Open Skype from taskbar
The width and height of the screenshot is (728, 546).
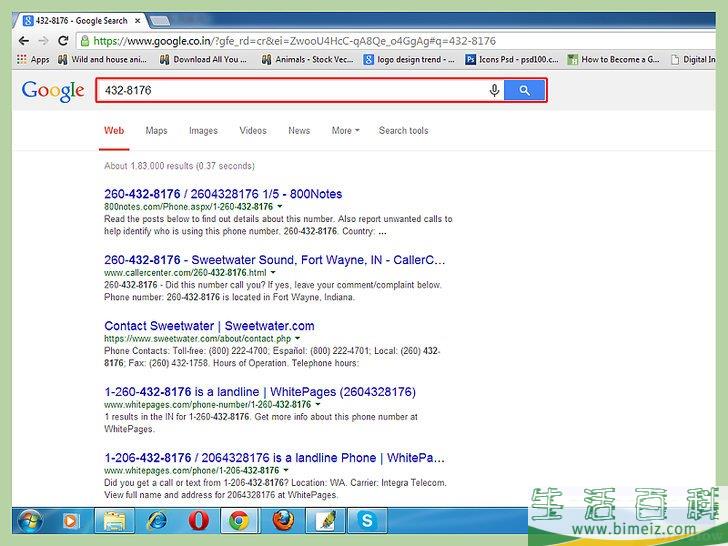pos(367,521)
